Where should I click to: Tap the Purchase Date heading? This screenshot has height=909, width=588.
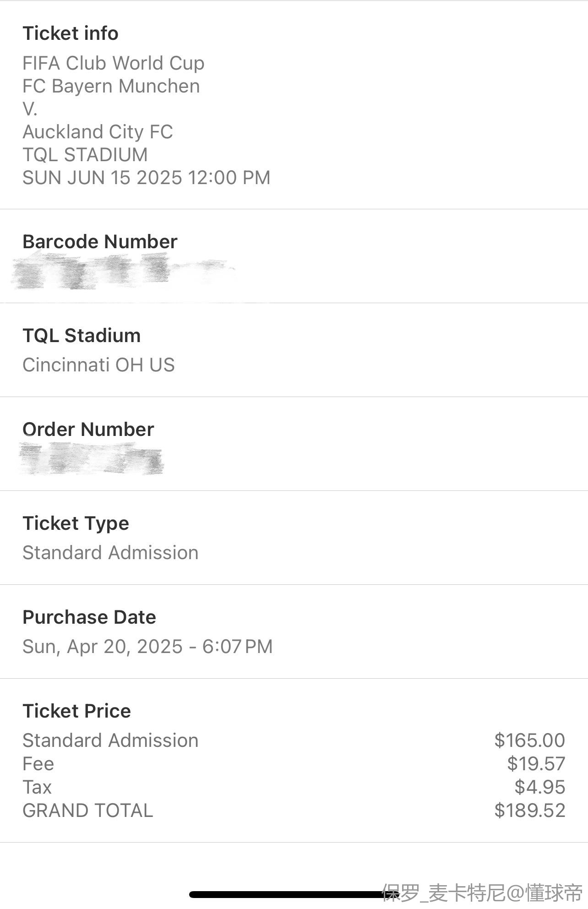point(89,617)
